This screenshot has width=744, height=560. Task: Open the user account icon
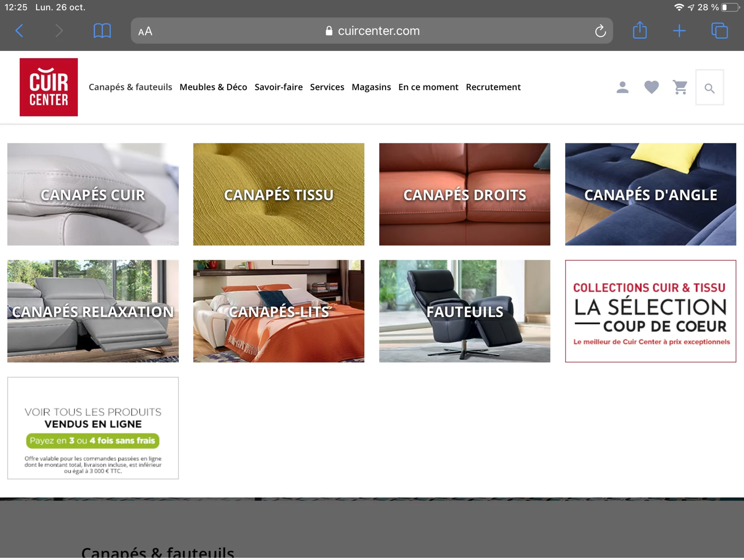622,87
